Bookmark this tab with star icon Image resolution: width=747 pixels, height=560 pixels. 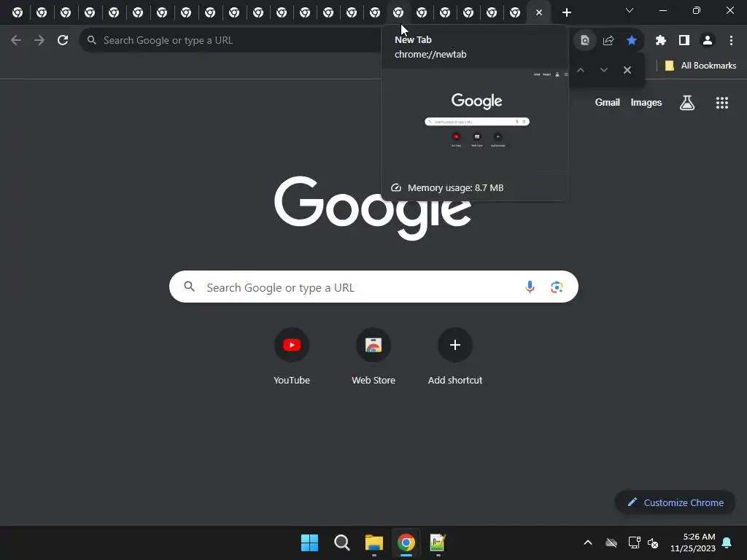(x=632, y=41)
